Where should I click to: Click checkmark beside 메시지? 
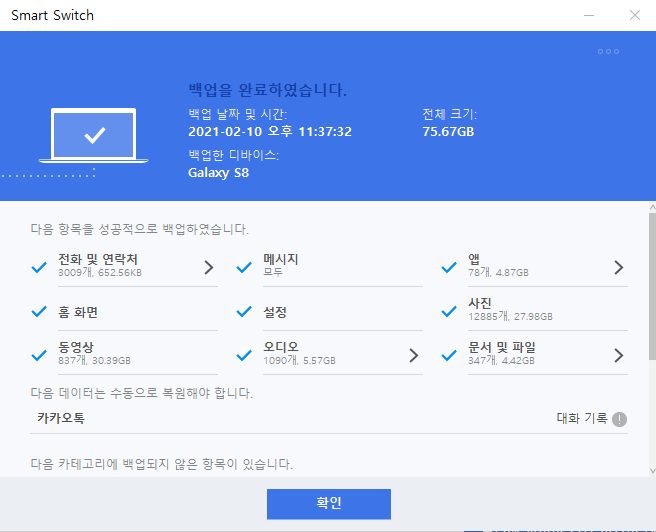pos(244,267)
